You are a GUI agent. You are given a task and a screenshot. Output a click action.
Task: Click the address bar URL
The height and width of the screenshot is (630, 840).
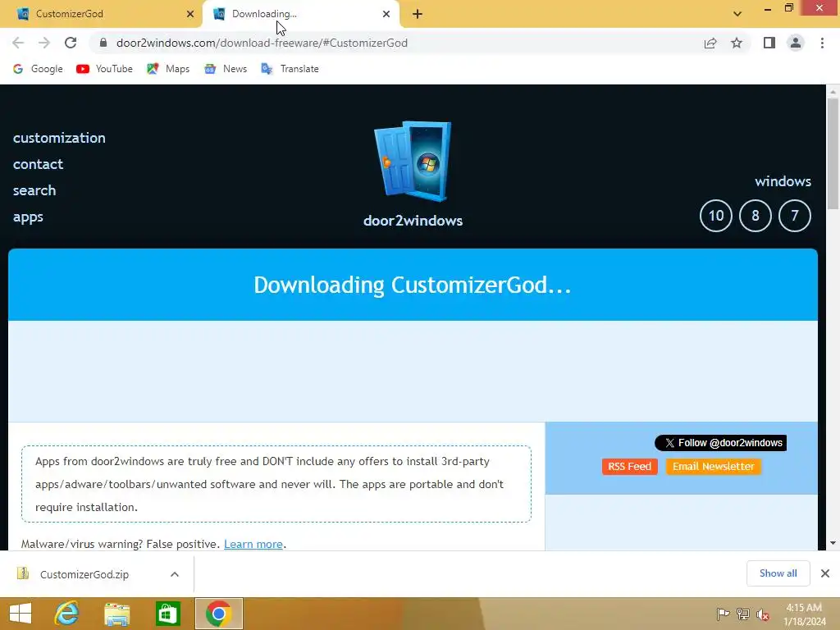click(262, 43)
